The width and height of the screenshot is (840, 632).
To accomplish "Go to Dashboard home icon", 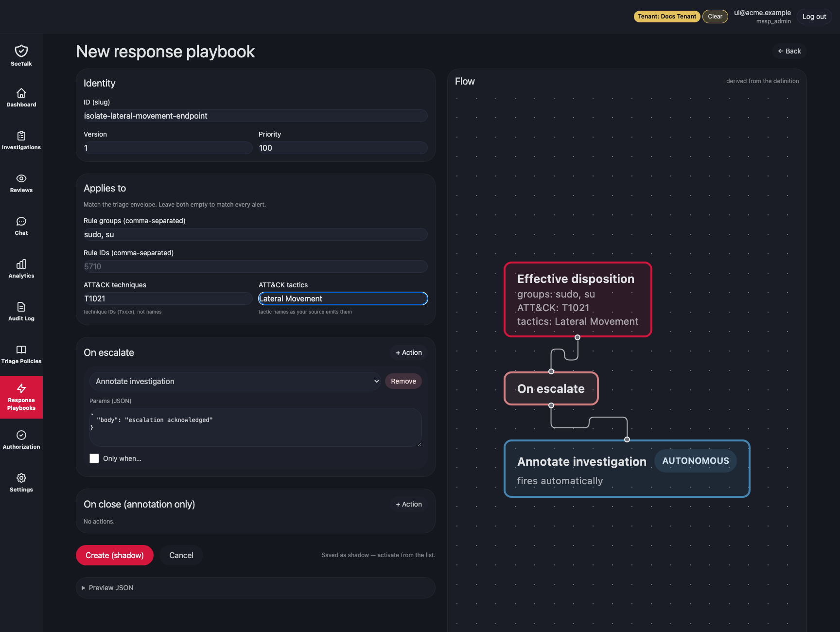I will [x=21, y=93].
